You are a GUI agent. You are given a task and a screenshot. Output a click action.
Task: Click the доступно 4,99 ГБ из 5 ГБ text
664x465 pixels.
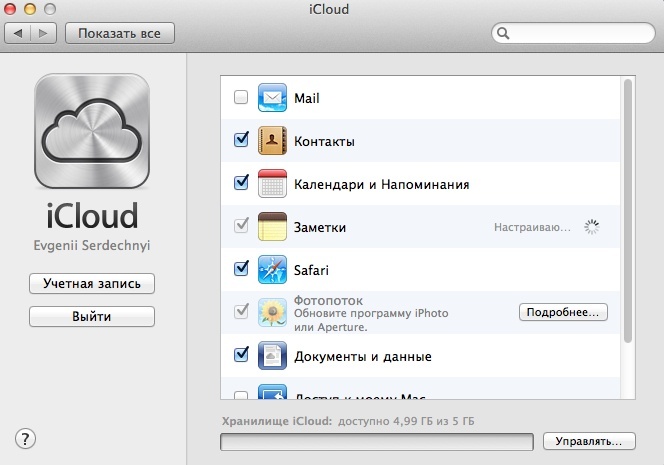point(406,421)
